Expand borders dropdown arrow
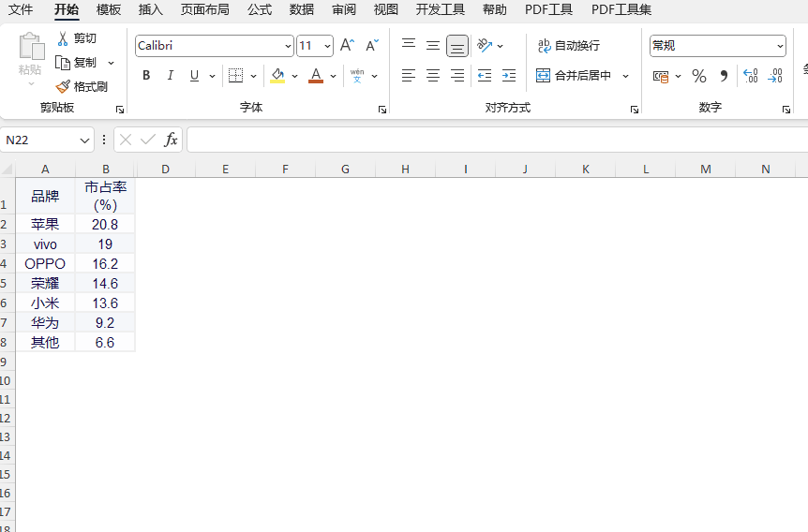This screenshot has height=532, width=808. (253, 76)
